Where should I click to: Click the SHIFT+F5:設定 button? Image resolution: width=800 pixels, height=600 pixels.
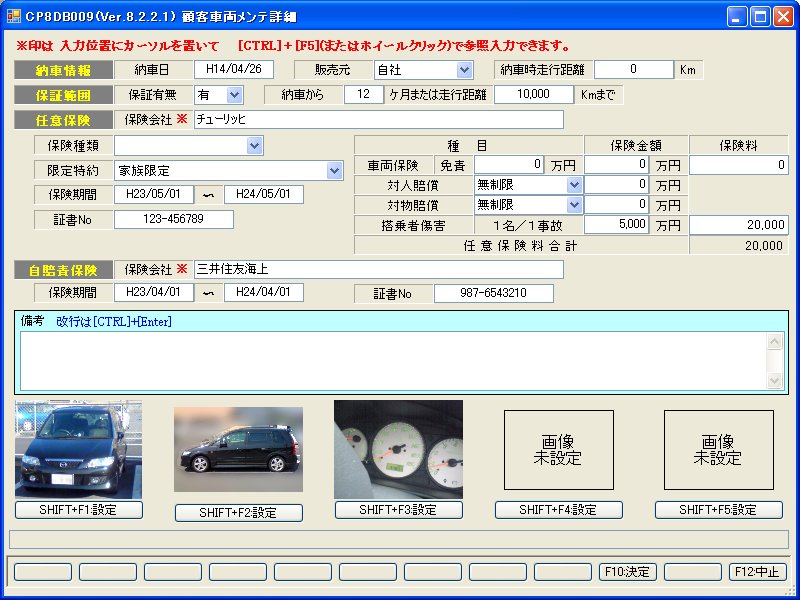click(x=718, y=510)
